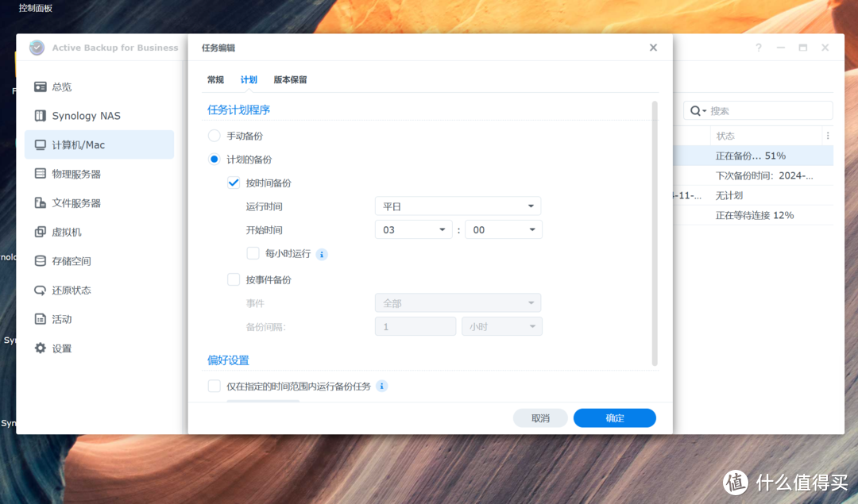Open the 物理服务器 (Physical Server) section
Viewport: 858px width, 504px height.
point(73,173)
